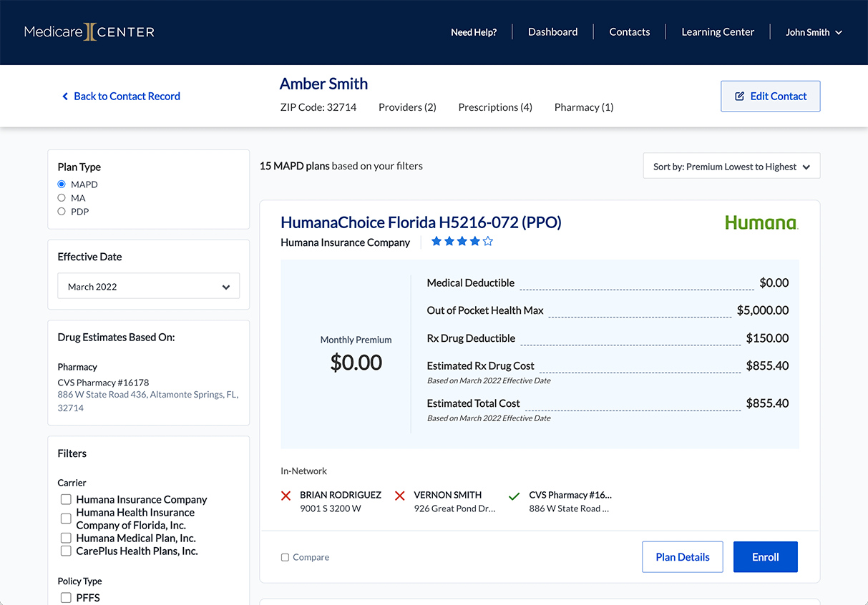Open the Need Help? menu item

pos(474,32)
